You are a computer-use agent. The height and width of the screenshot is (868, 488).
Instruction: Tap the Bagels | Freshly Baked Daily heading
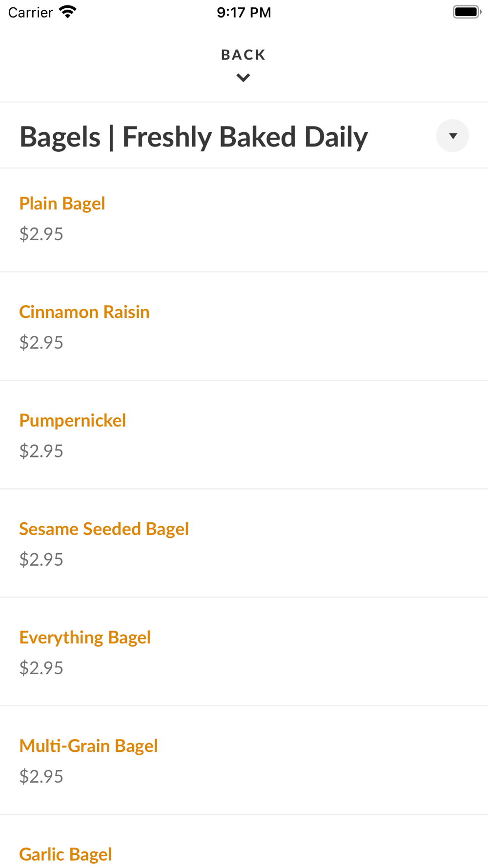[x=193, y=137]
